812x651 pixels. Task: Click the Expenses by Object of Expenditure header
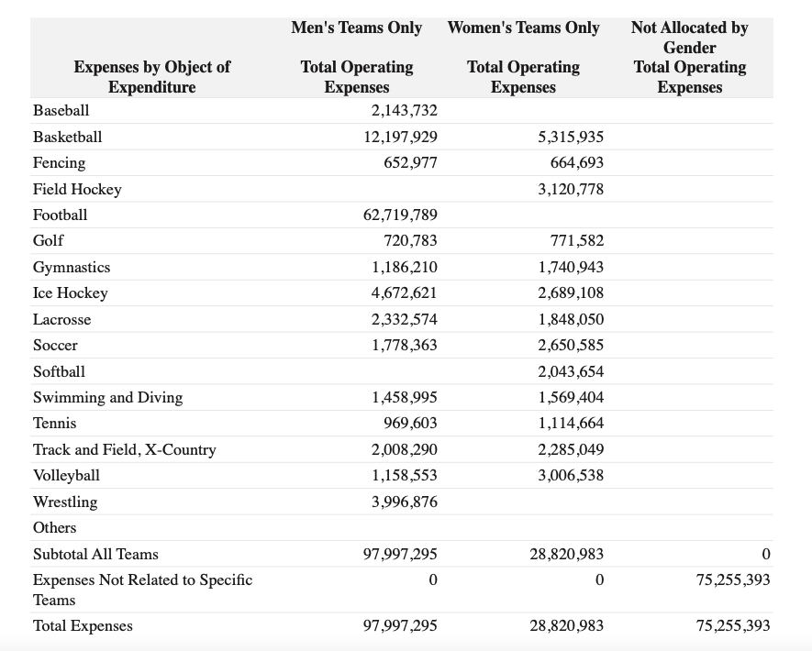point(151,77)
